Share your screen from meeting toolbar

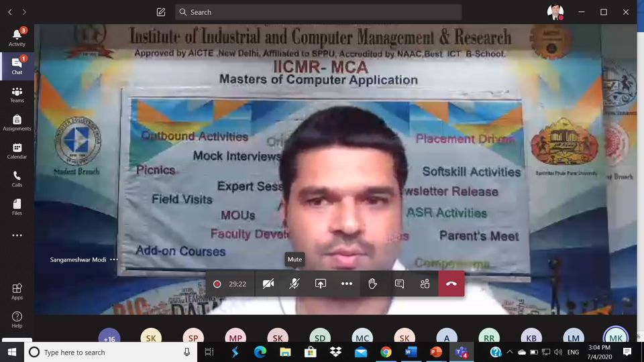pyautogui.click(x=321, y=284)
